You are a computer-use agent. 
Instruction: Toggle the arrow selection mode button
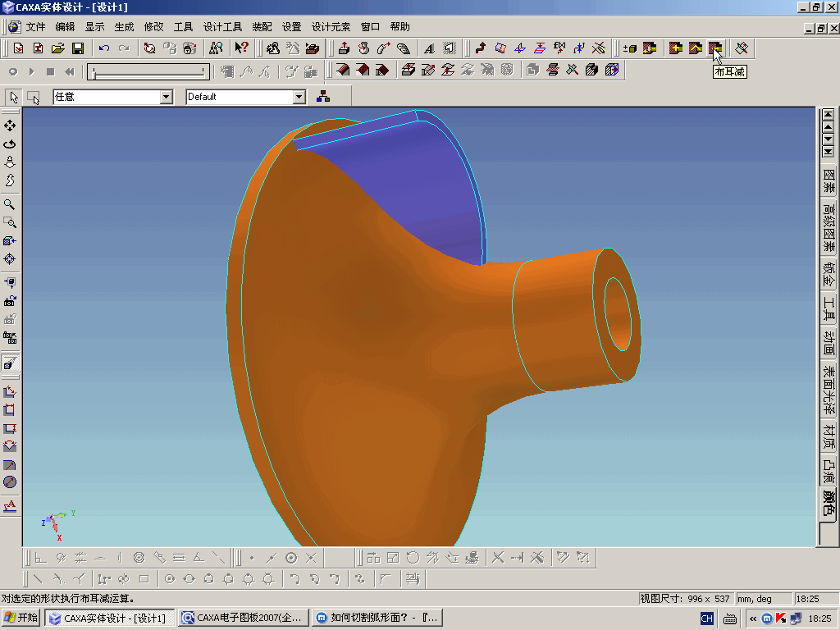point(13,97)
